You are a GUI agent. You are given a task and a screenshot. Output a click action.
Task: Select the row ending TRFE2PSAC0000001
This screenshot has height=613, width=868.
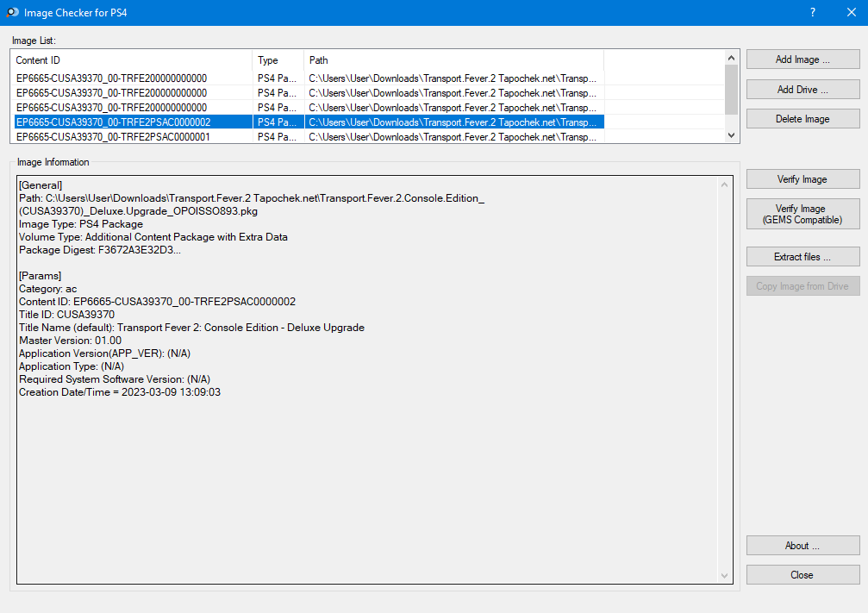pyautogui.click(x=309, y=137)
